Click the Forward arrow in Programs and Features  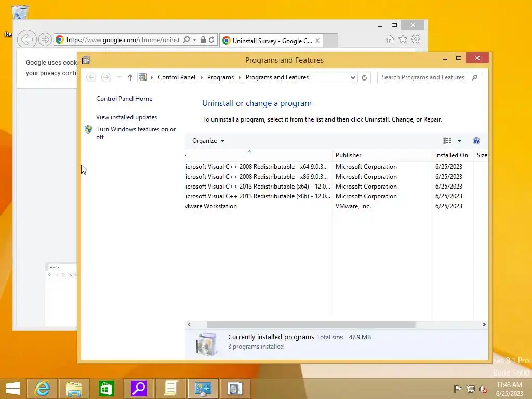106,77
